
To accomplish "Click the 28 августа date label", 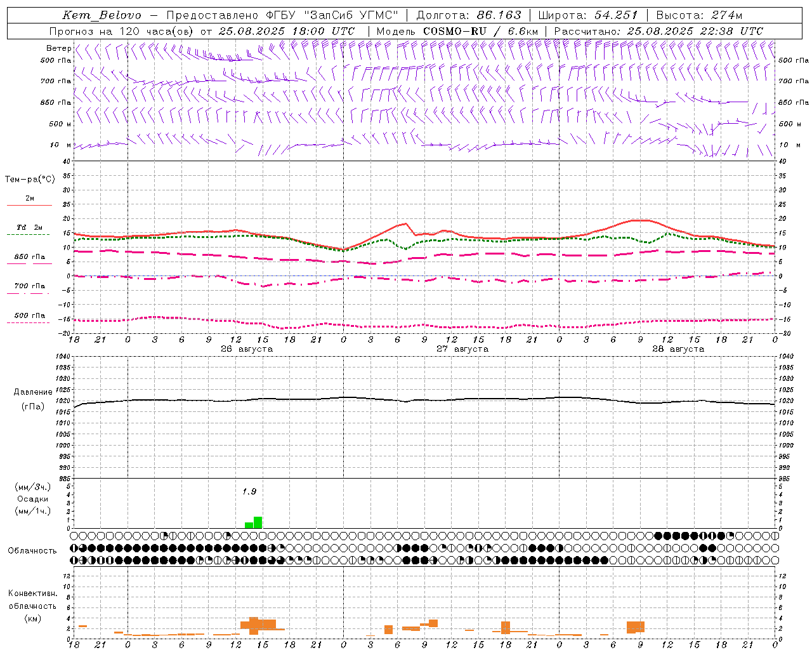I will coord(678,349).
